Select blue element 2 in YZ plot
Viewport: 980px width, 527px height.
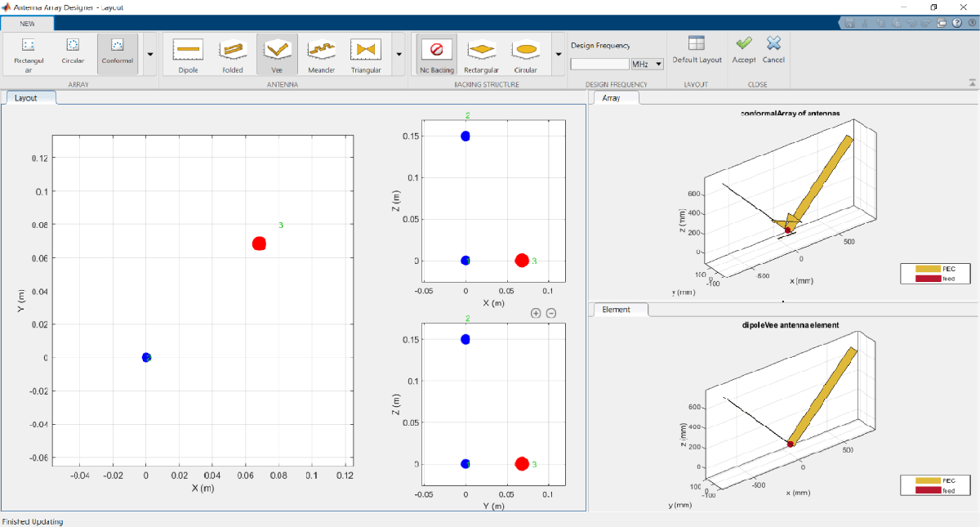coord(465,339)
